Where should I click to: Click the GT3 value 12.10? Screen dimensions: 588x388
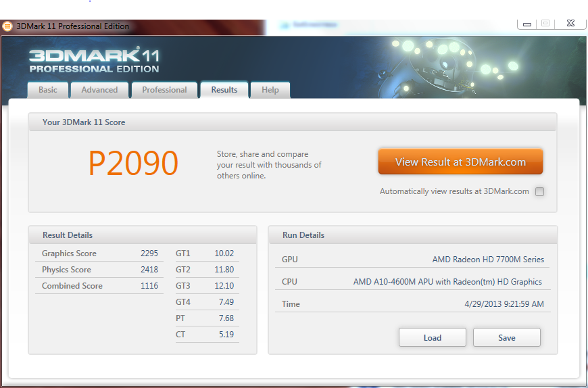pyautogui.click(x=224, y=286)
